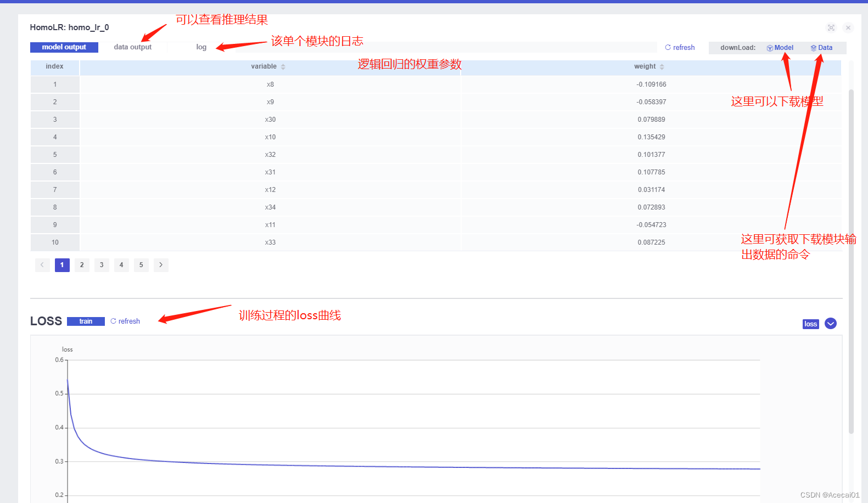
Task: Click weight value 0.135429
Action: point(651,137)
